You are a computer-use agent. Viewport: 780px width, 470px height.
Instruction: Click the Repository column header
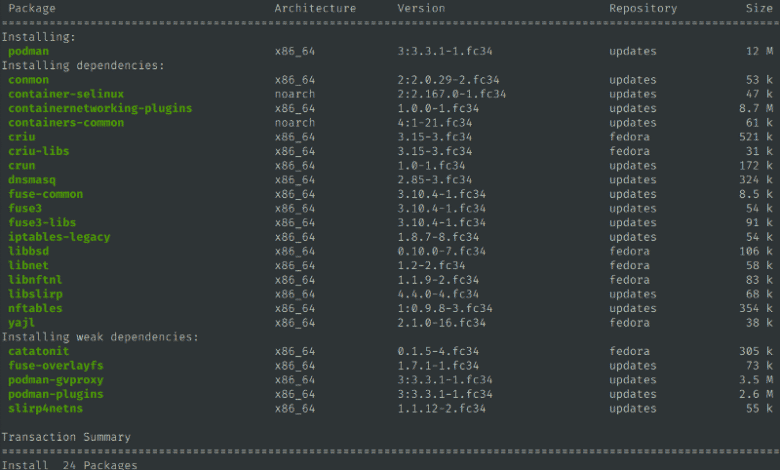(643, 8)
